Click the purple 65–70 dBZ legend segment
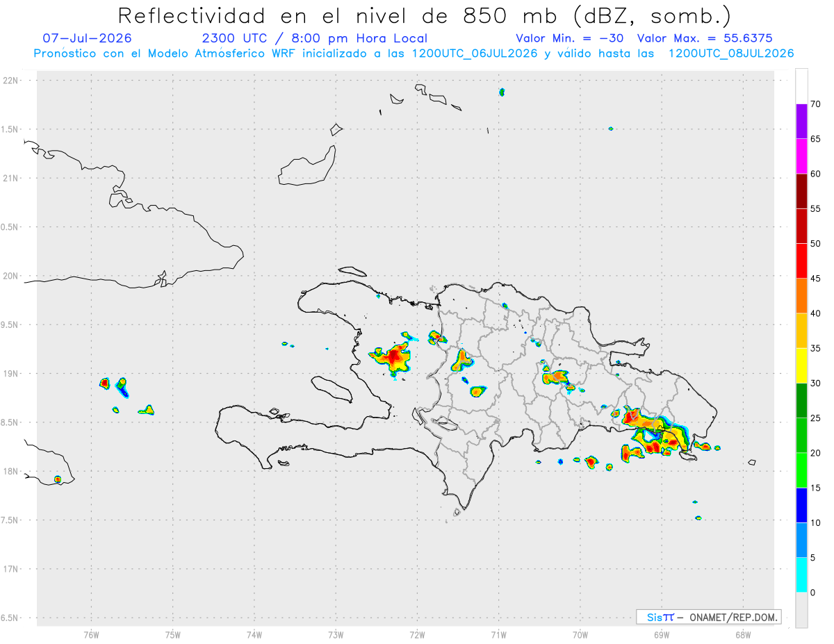The width and height of the screenshot is (834, 644). click(x=801, y=122)
